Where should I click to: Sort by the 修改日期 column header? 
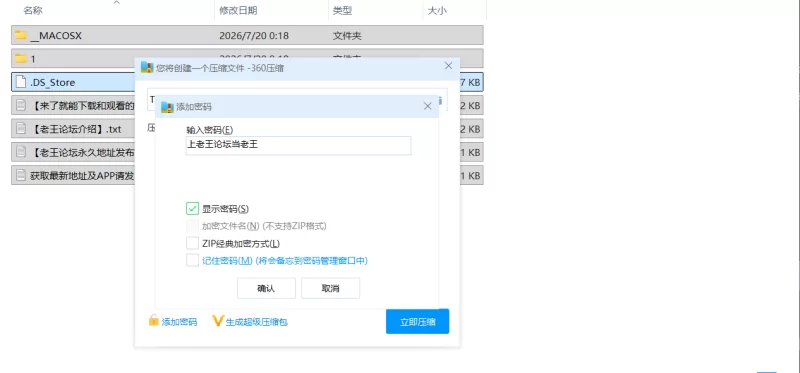(x=238, y=10)
